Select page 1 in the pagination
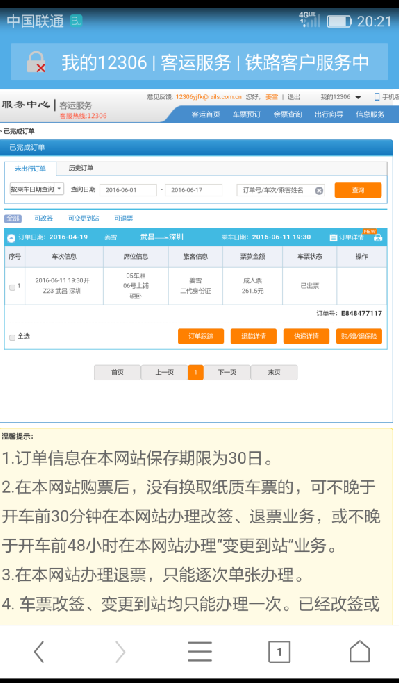This screenshot has width=399, height=683. coord(196,372)
